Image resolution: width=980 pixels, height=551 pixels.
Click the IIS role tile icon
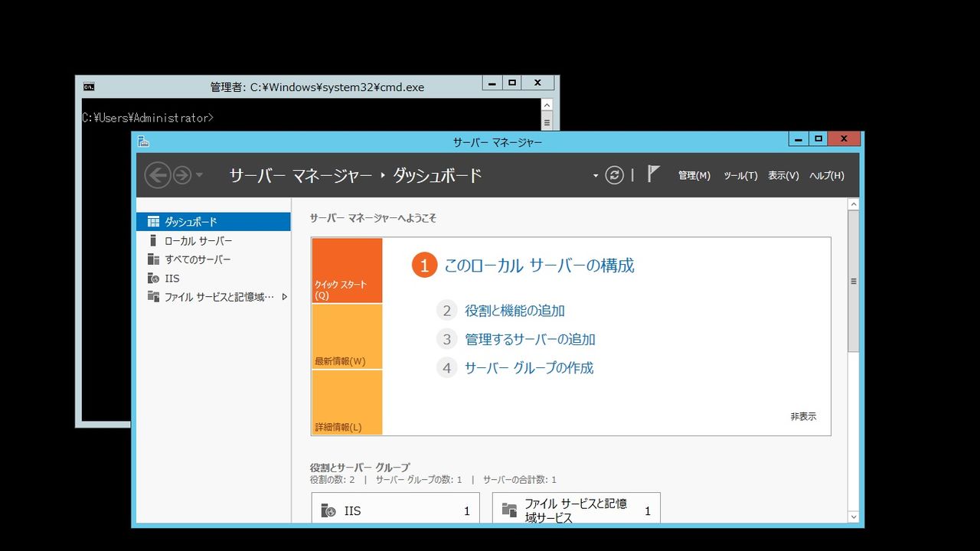click(328, 510)
